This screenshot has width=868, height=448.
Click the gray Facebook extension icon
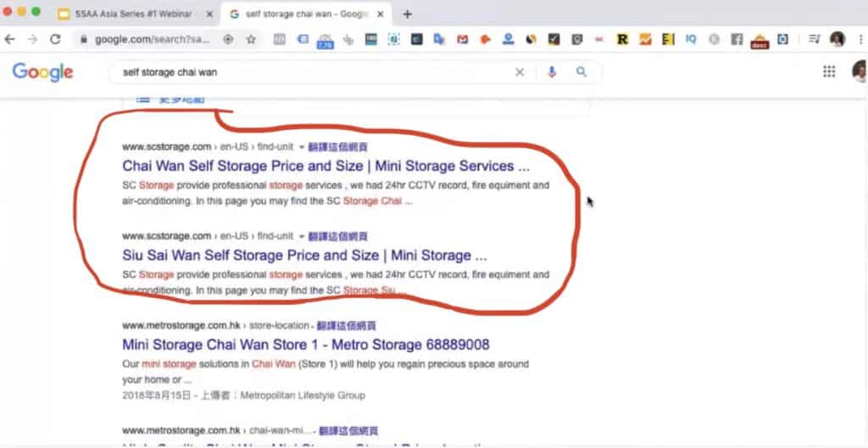[x=737, y=39]
